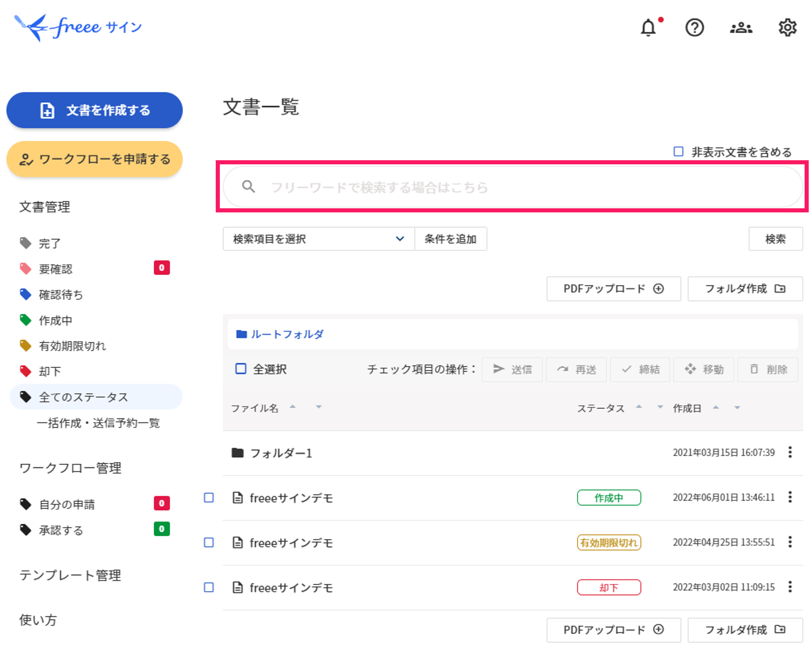Click the 有効期限切れ status badge
Screen dimensions: 812x645
pyautogui.click(x=609, y=542)
